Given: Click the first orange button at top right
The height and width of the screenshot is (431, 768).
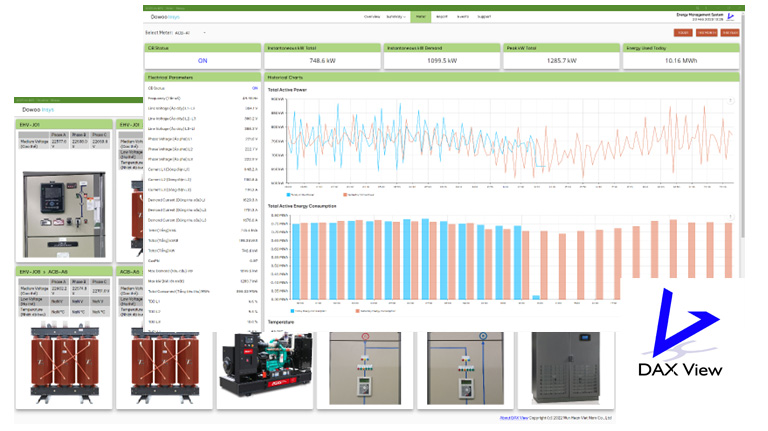Looking at the screenshot, I should tap(683, 33).
